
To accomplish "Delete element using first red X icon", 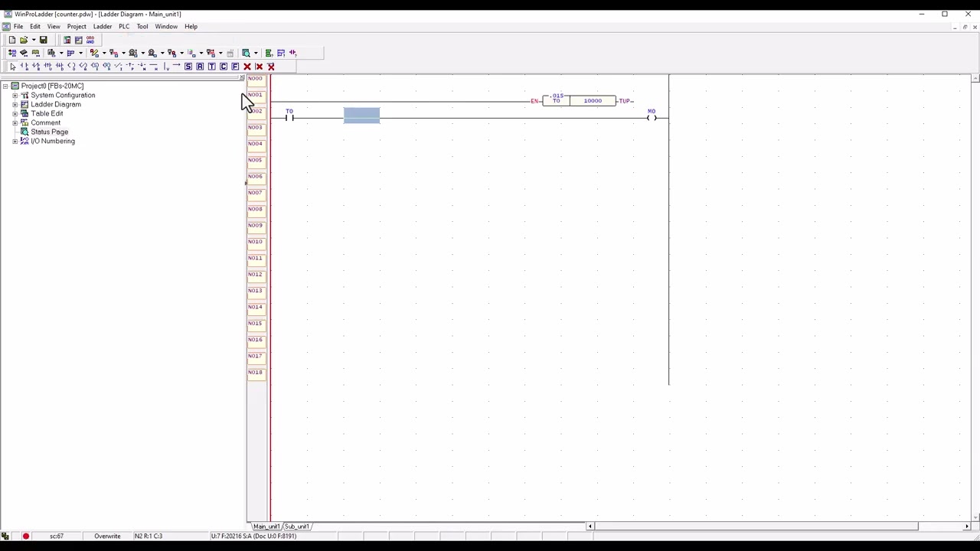I will tap(247, 67).
